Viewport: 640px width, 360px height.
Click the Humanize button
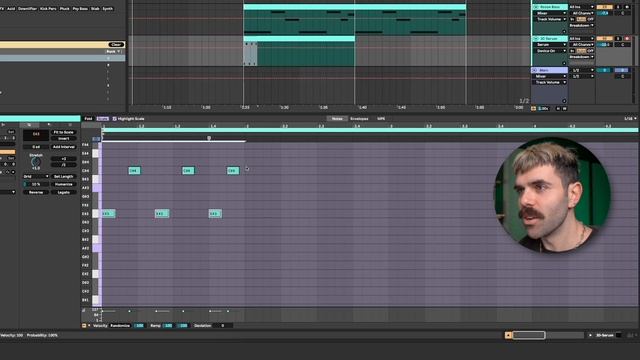63,184
